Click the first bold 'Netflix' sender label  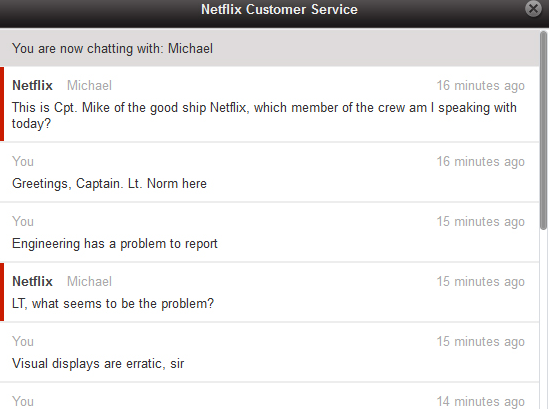32,85
